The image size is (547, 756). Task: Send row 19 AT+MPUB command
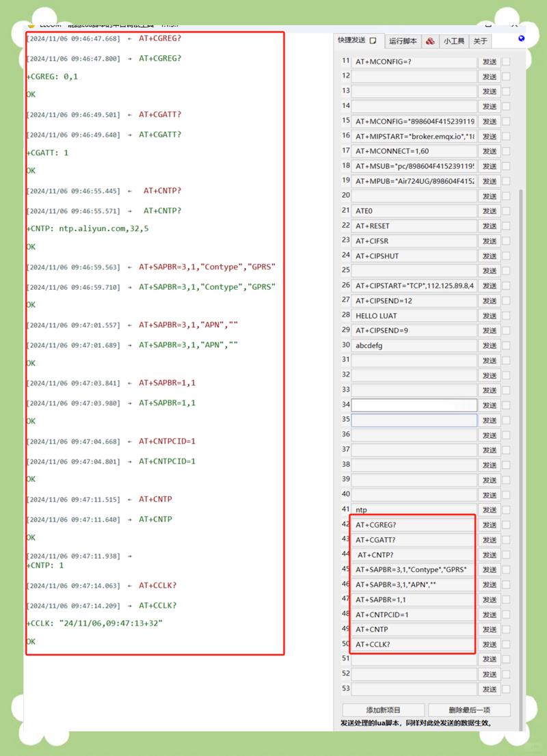click(490, 181)
